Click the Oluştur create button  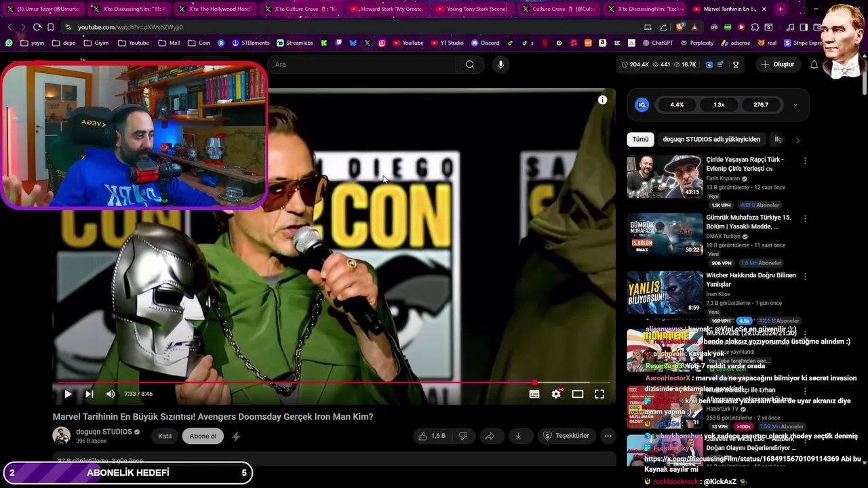(x=778, y=64)
